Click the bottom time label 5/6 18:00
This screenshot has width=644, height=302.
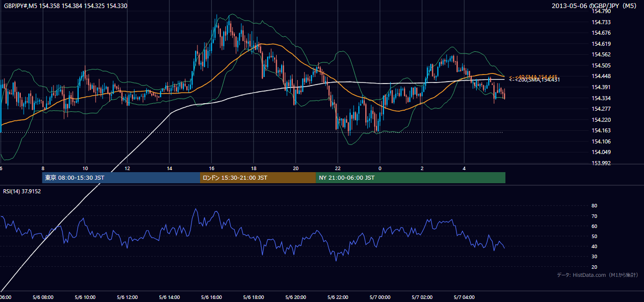(253, 297)
